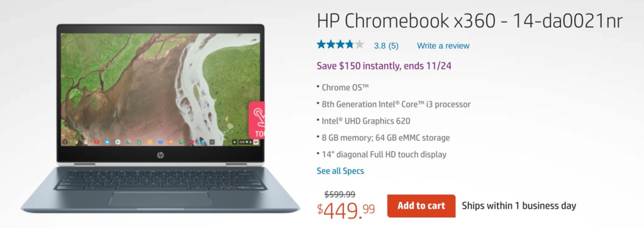Click the crossed-out $599.99 original price

pos(340,194)
